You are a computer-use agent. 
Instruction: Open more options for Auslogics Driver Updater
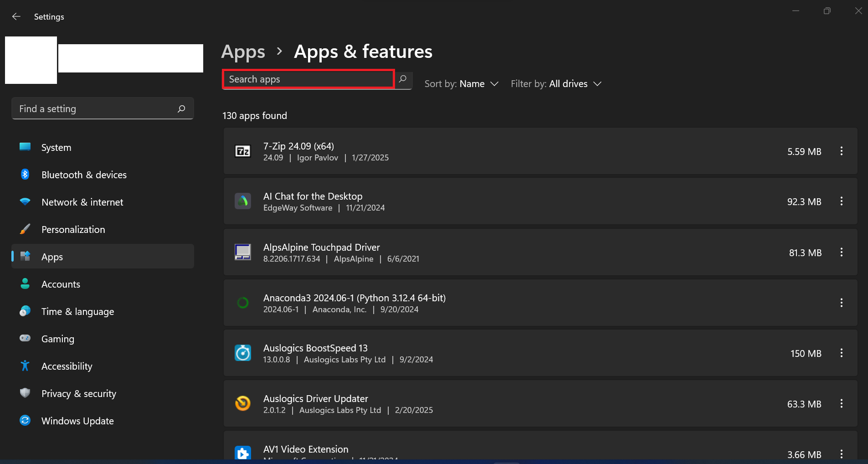coord(842,403)
